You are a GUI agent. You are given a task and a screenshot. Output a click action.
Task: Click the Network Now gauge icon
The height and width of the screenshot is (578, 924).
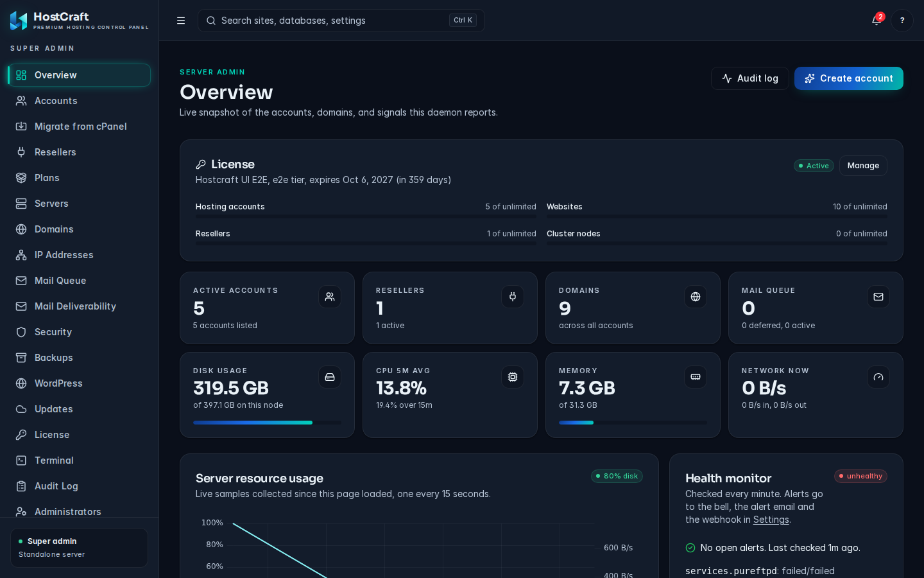click(878, 377)
